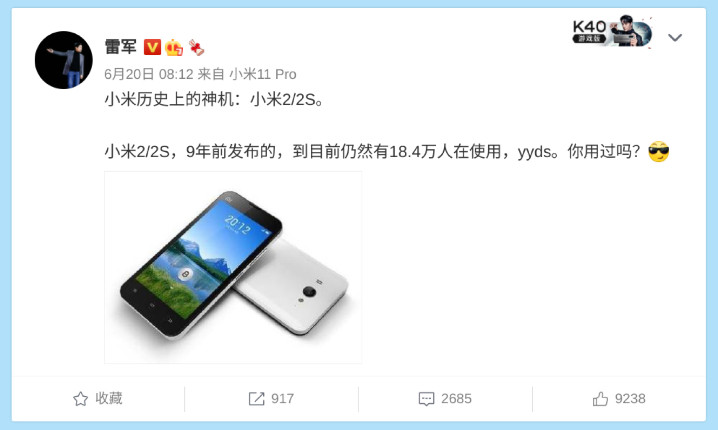
Task: Open the 小米11 Pro source link
Action: pyautogui.click(x=263, y=74)
